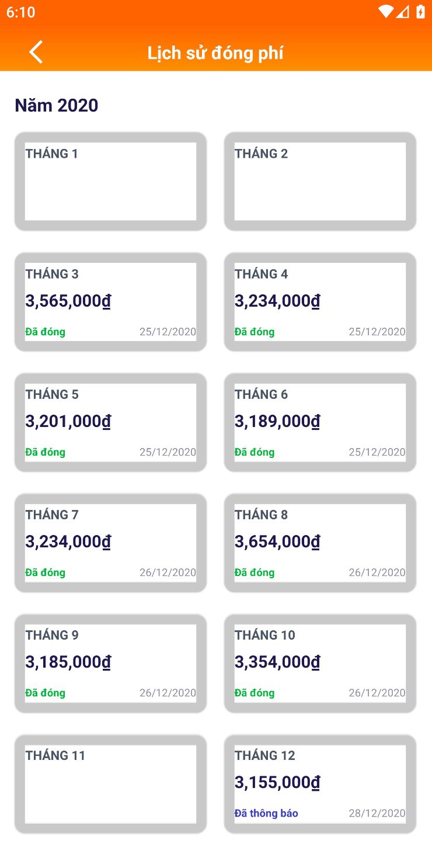
Task: Tap the 3,234,000đ amount in THÁNG 4
Action: [277, 301]
